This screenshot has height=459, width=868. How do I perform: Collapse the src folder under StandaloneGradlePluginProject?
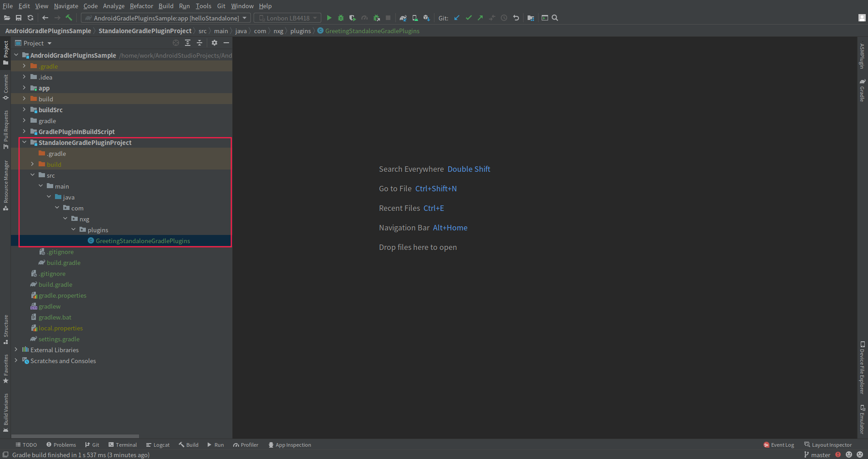tap(32, 175)
